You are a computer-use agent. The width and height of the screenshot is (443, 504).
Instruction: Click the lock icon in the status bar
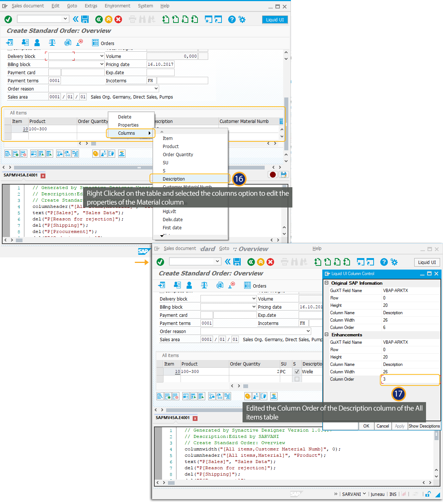[428, 494]
